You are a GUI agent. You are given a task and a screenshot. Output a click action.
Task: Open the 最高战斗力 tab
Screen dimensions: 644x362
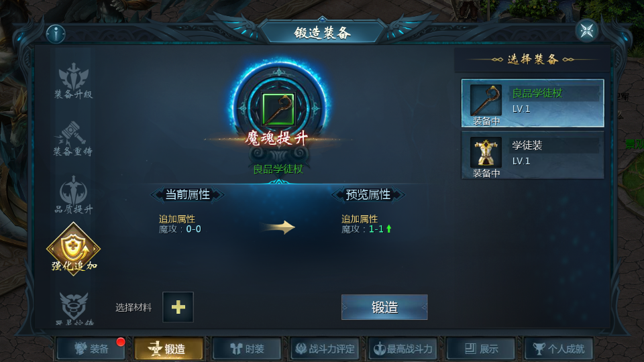click(x=403, y=349)
